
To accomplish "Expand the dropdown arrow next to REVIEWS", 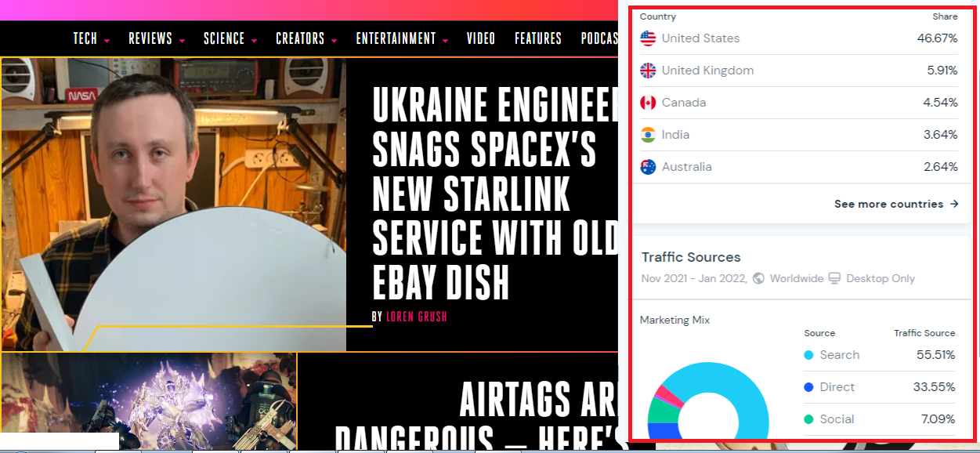I will (182, 41).
